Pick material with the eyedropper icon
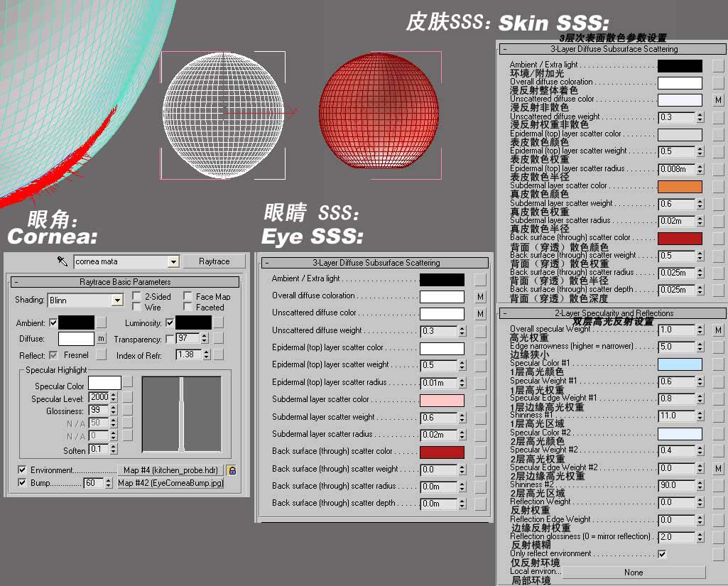The height and width of the screenshot is (586, 728). click(63, 261)
